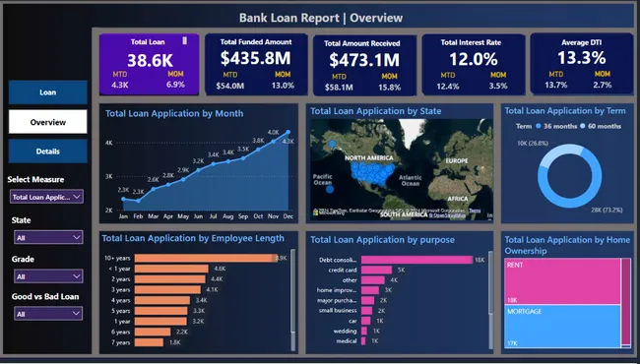Select the narrow purple treemap strip
Screen dimensions: 640x364
[x=625, y=301]
